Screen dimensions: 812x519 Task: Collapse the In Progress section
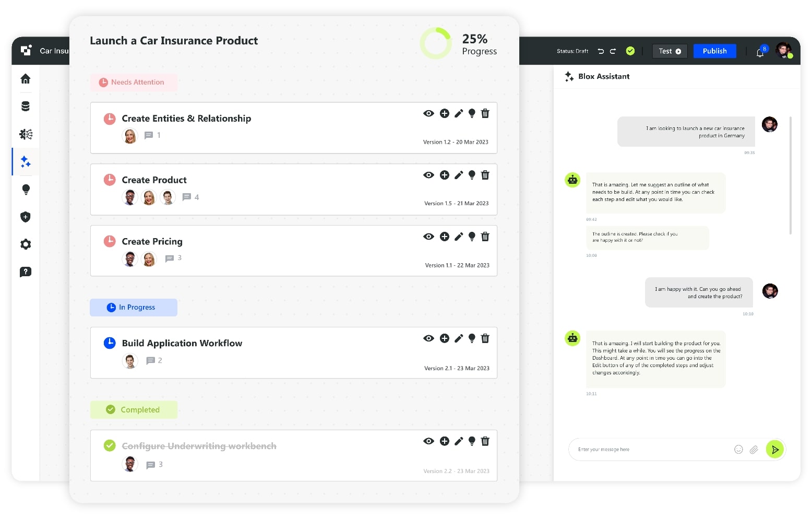click(134, 308)
